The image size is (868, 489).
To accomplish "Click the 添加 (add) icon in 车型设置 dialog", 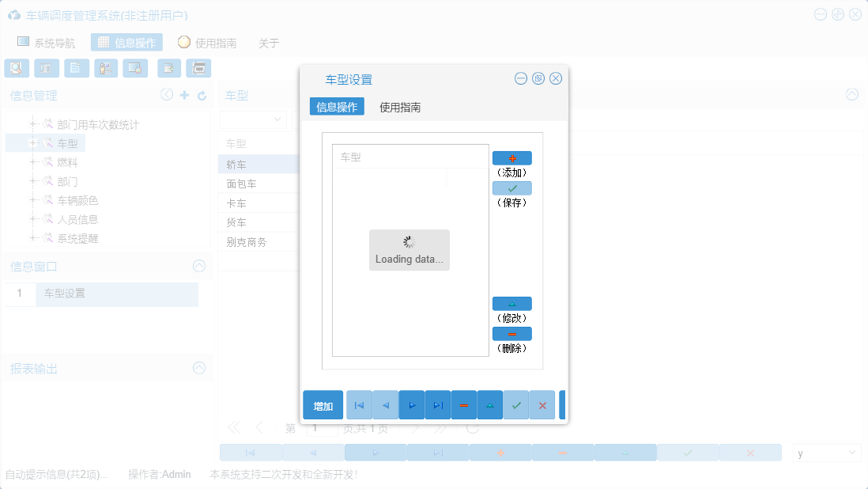I will (x=512, y=157).
